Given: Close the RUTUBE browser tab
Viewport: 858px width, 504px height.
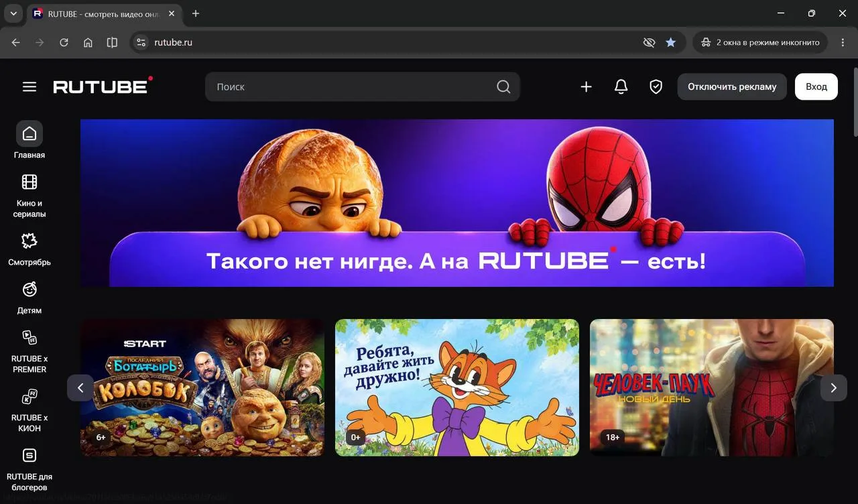Looking at the screenshot, I should click(172, 13).
